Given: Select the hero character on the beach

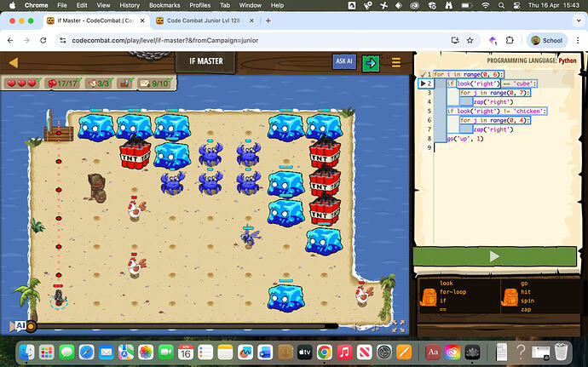Looking at the screenshot, I should pos(59,297).
